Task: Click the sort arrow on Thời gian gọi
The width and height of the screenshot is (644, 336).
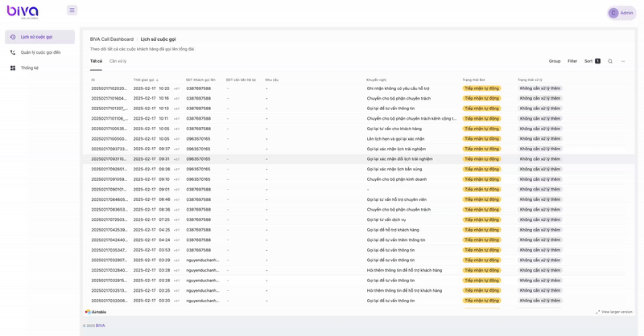Action: pos(157,80)
